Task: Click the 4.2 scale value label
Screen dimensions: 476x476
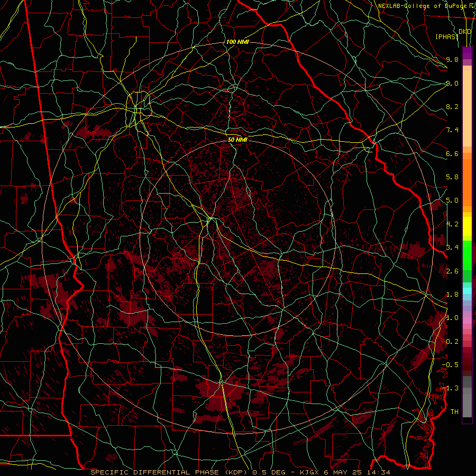Action: point(452,224)
